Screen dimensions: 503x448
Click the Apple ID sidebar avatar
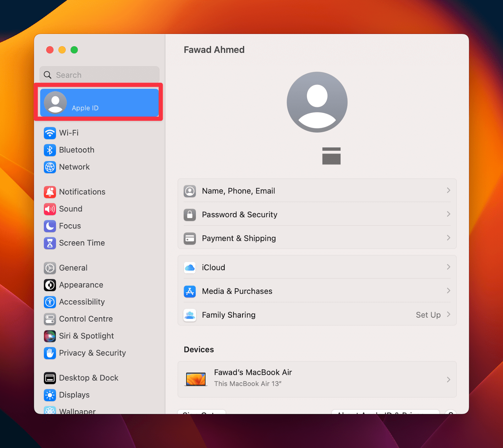[55, 102]
